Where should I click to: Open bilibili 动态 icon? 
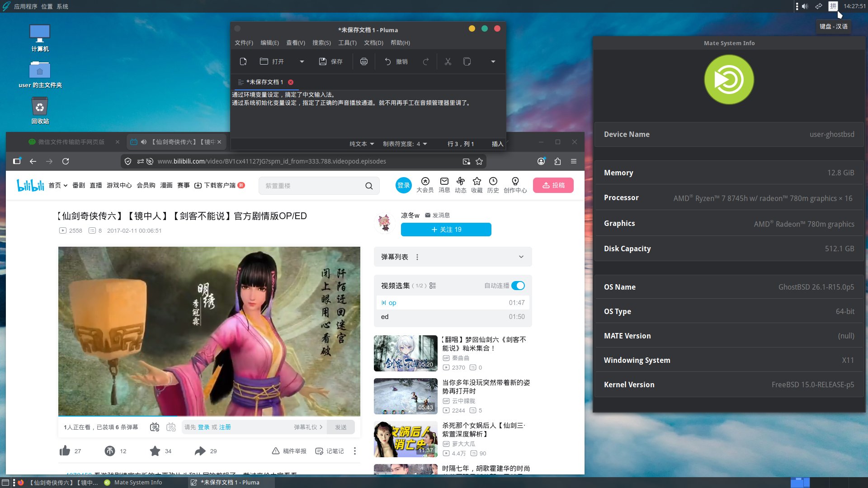(x=461, y=185)
